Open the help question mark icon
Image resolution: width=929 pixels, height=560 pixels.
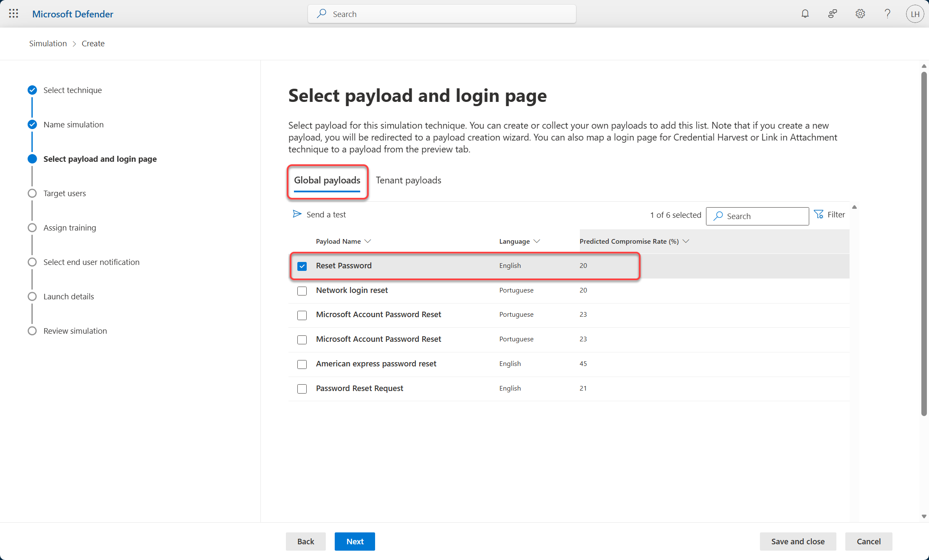(887, 14)
